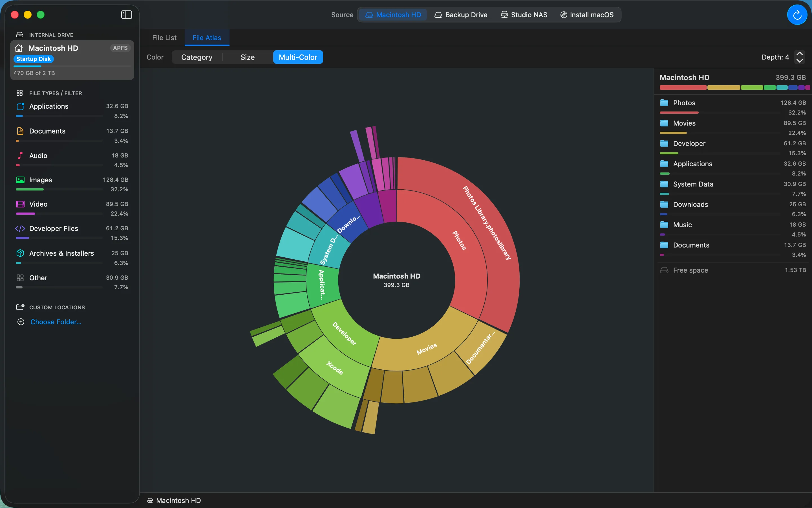This screenshot has width=812, height=508.
Task: Click the Applications segment in sunburst
Action: (322, 285)
